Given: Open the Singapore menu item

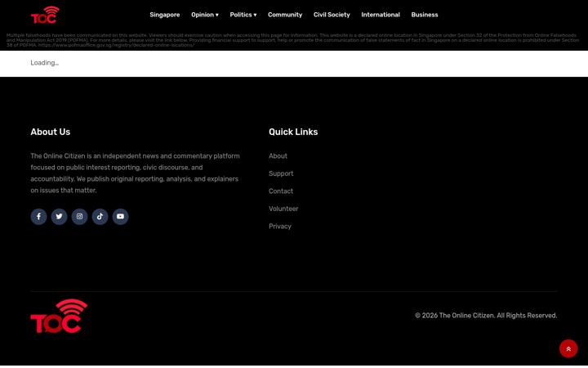Looking at the screenshot, I should click(x=165, y=15).
